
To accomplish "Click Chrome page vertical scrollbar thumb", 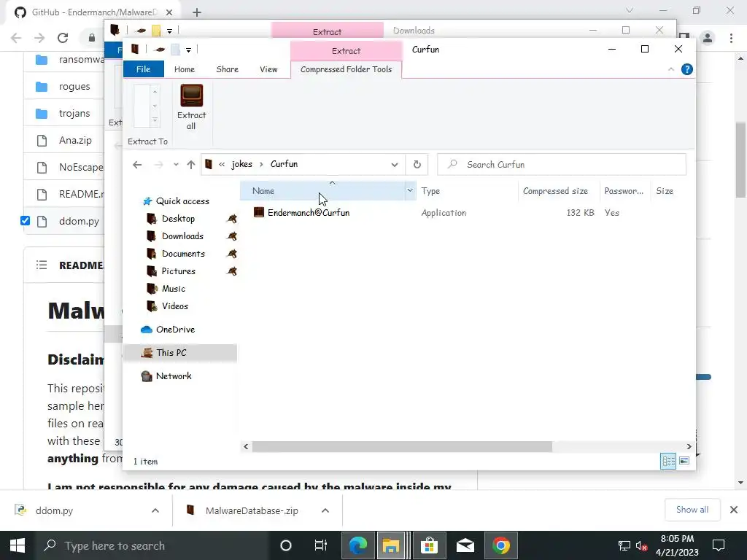I will pos(740,160).
